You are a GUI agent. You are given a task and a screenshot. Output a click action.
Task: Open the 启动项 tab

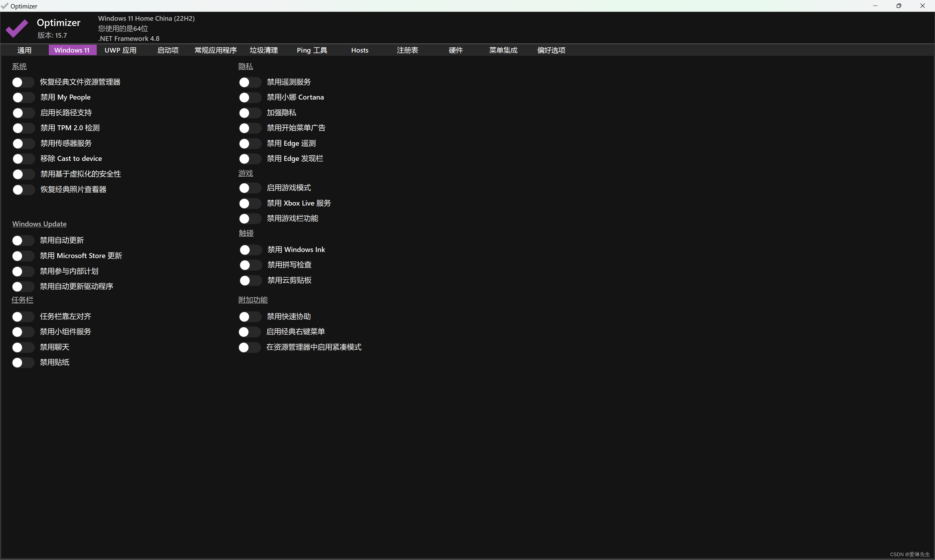pos(168,50)
